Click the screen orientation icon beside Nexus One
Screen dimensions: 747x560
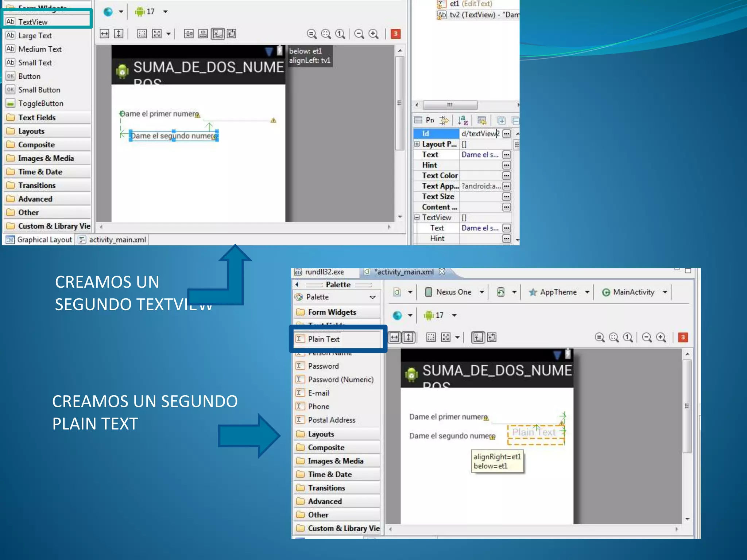coord(501,292)
